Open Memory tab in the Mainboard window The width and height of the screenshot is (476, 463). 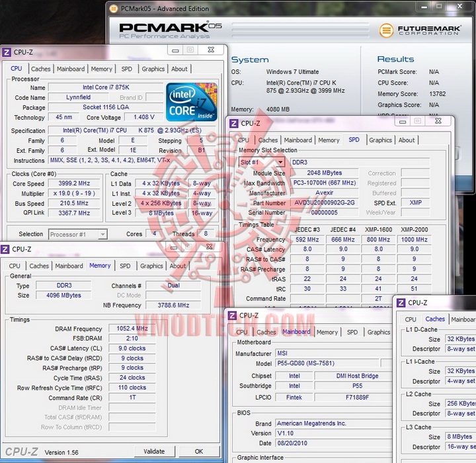[327, 332]
